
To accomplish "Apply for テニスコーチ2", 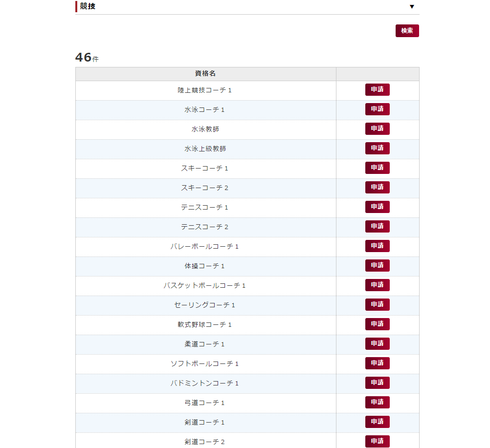I will tap(377, 227).
